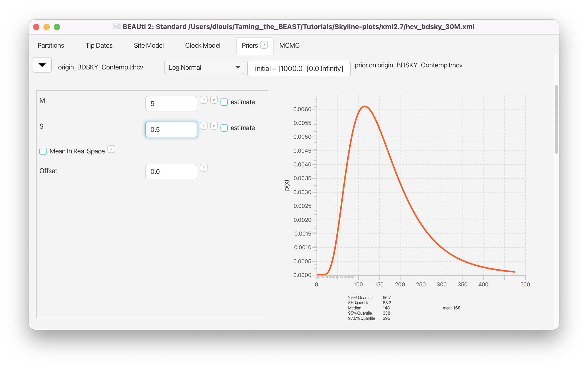Viewport: 588px width, 368px height.
Task: Click the vertical scrollbar on right edge
Action: tap(556, 119)
